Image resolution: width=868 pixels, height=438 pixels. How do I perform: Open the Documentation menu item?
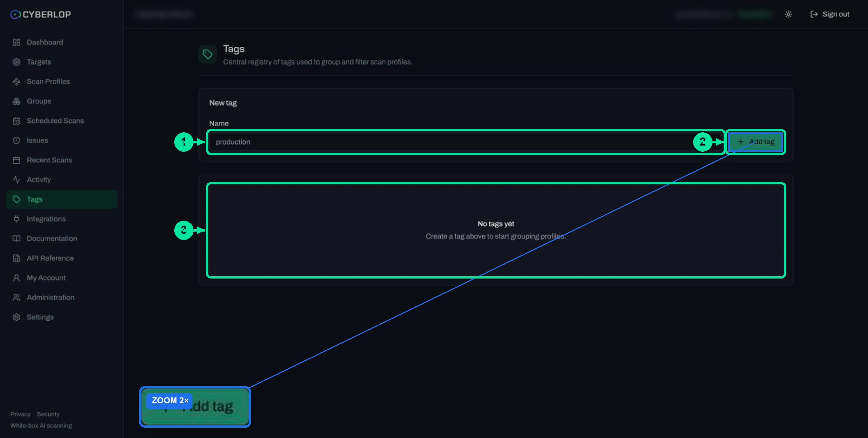pyautogui.click(x=62, y=239)
